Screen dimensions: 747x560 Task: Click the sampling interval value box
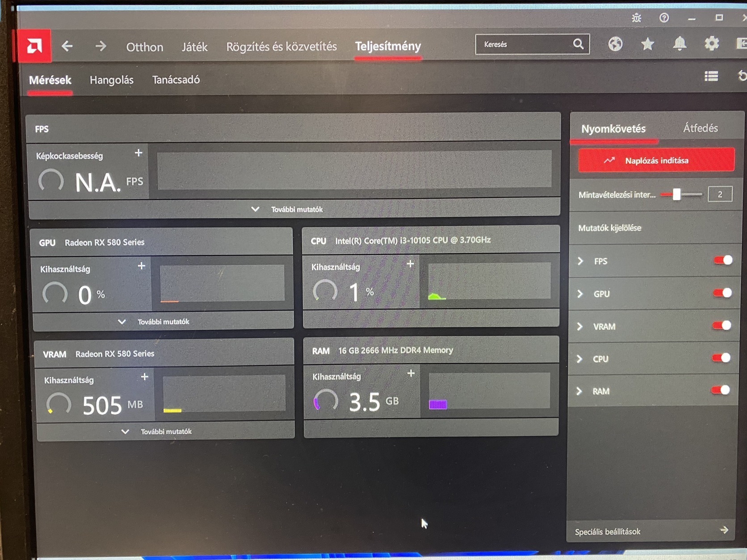pos(720,194)
